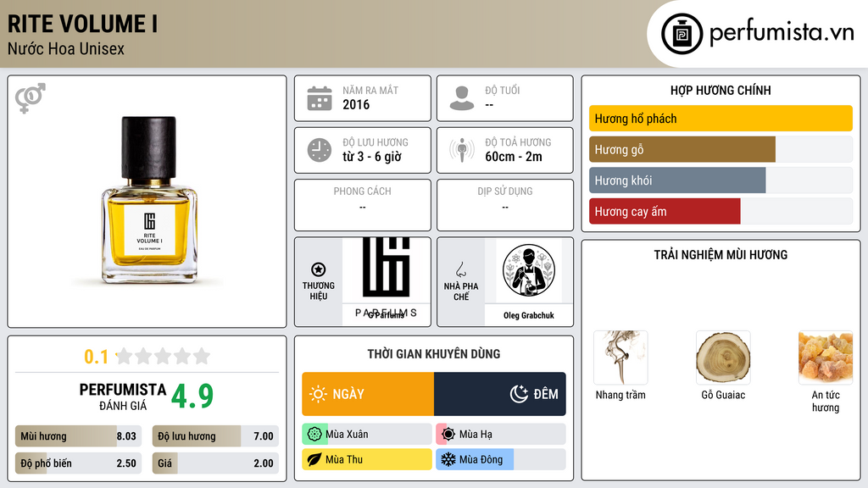Click the snowflake icon next to Mùa Đông
Screen dimensions: 868x488
(448, 459)
